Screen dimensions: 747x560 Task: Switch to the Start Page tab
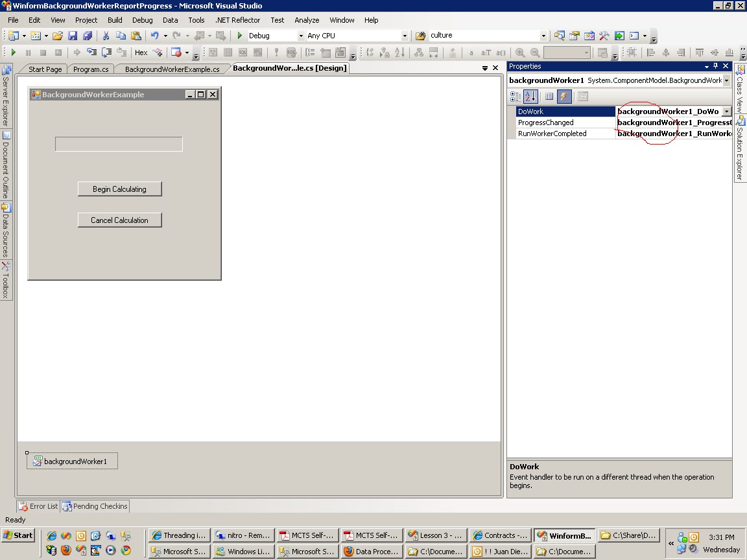45,69
